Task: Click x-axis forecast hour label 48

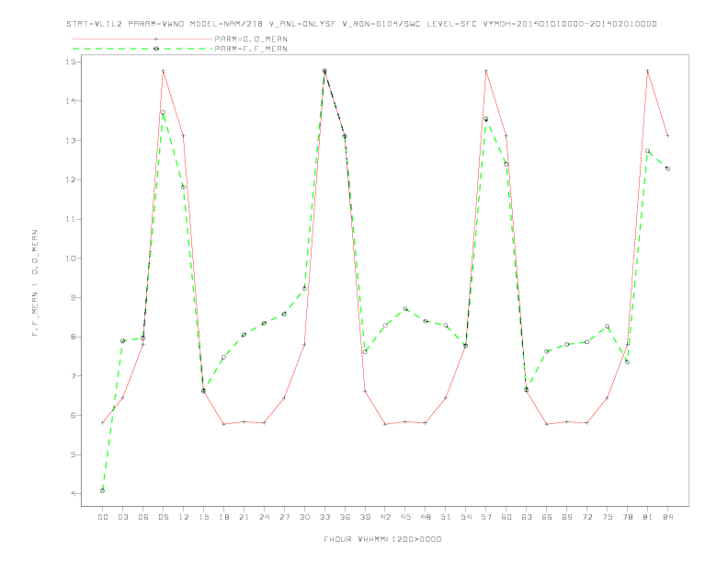Action: [x=426, y=517]
